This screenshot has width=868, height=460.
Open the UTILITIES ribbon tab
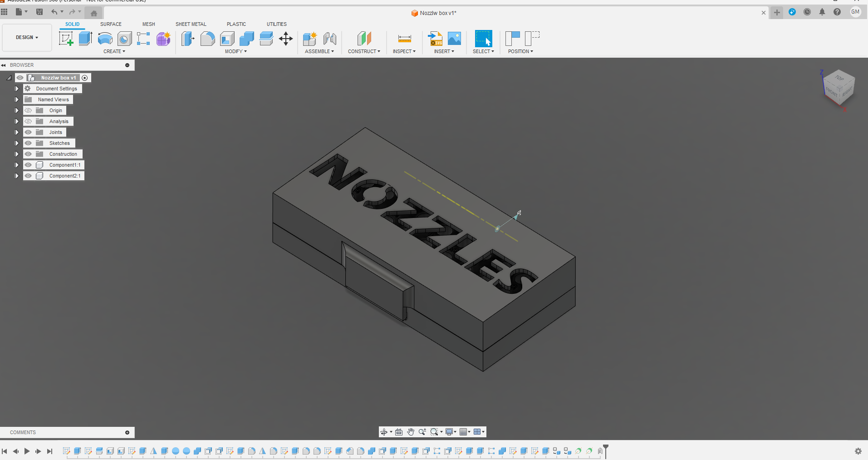point(277,24)
